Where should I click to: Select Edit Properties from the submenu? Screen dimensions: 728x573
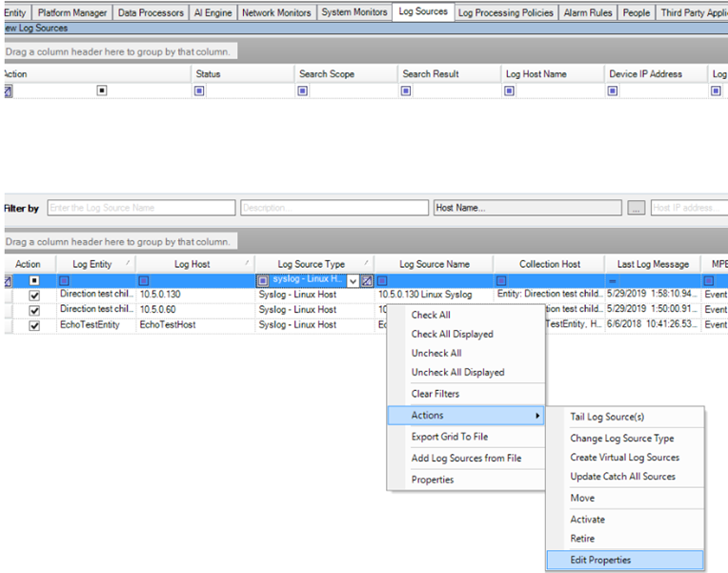click(x=600, y=560)
